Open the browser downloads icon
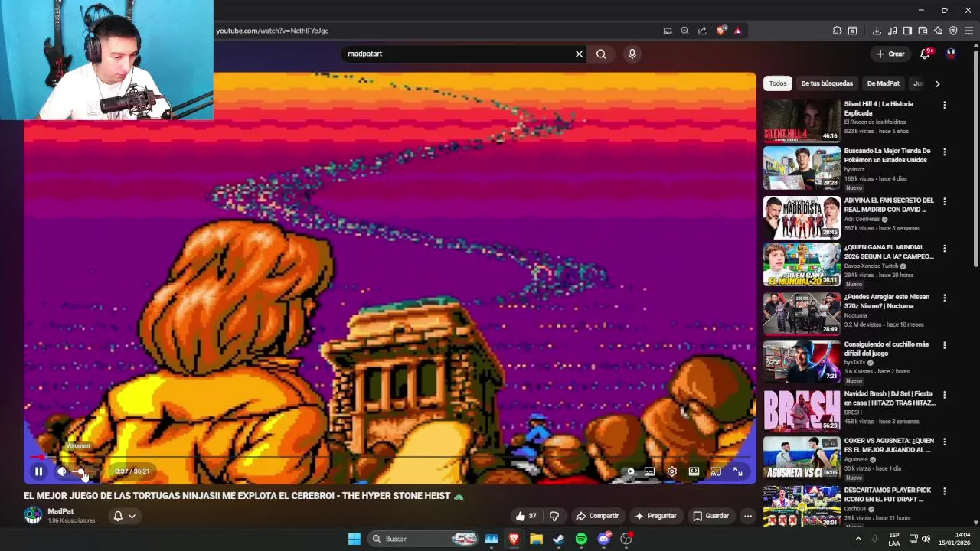This screenshot has height=551, width=980. pyautogui.click(x=877, y=31)
